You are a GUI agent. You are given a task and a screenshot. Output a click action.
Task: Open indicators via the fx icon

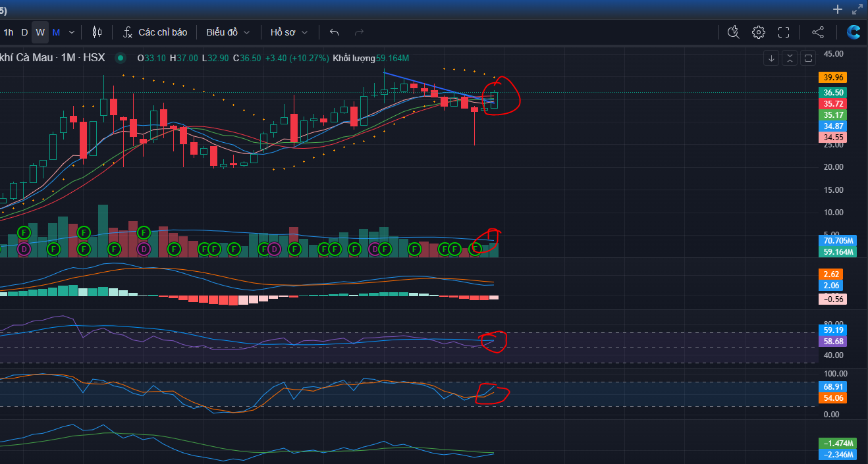pyautogui.click(x=128, y=32)
